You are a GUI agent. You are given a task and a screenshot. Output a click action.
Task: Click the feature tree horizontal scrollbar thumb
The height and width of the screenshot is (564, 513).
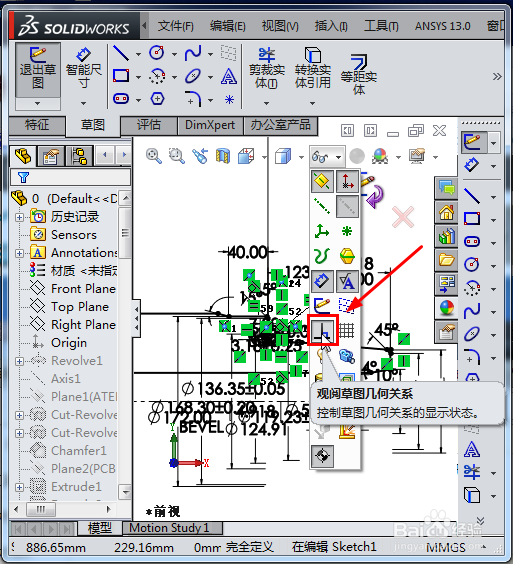point(41,509)
